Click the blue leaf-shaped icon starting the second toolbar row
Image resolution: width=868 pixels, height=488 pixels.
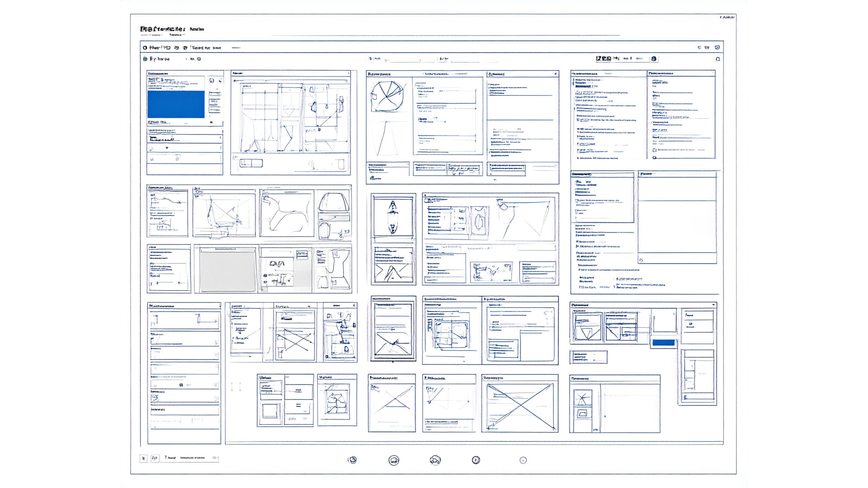point(145,59)
